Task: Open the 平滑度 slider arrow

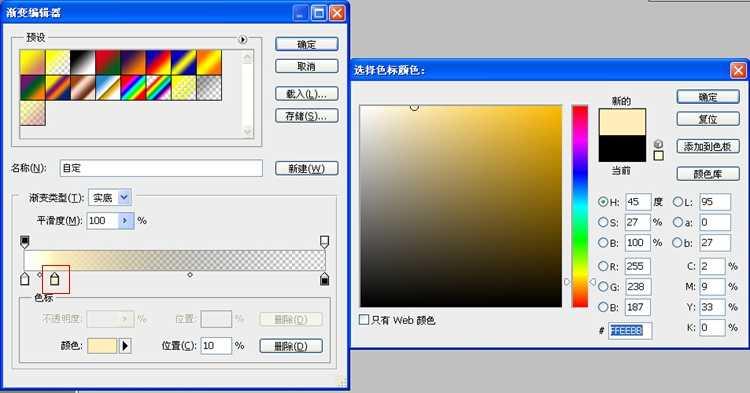Action: pos(126,220)
